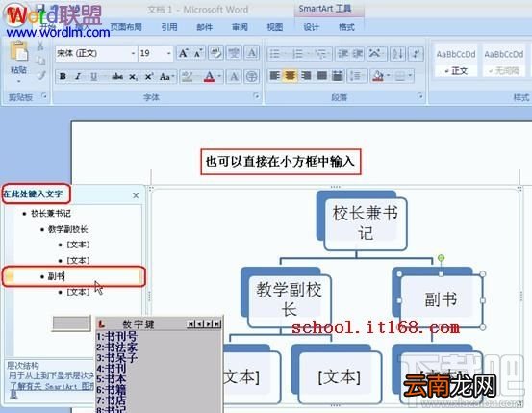Choose IME candidate 书呆子

(x=117, y=357)
